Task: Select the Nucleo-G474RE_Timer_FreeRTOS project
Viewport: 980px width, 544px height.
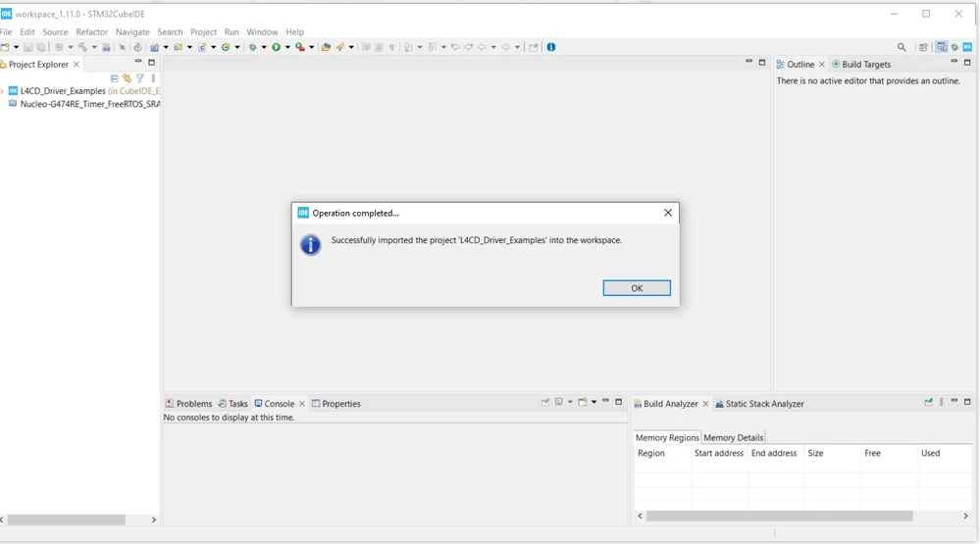Action: [x=90, y=104]
